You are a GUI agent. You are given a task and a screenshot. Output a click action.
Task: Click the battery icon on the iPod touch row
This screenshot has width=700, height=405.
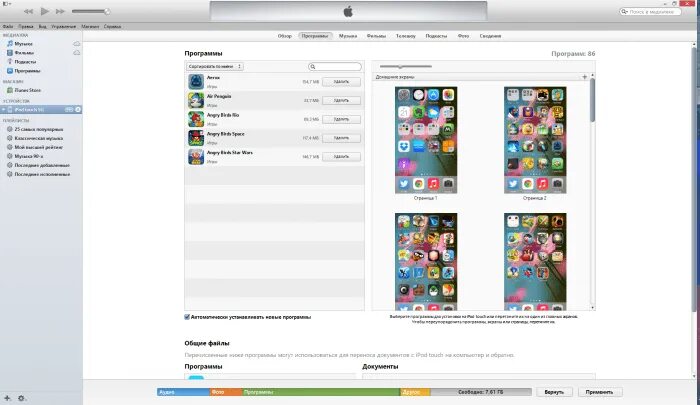(x=69, y=109)
